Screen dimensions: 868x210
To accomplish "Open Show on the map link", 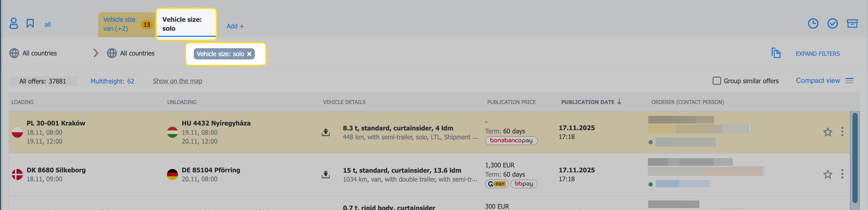I will (x=177, y=81).
